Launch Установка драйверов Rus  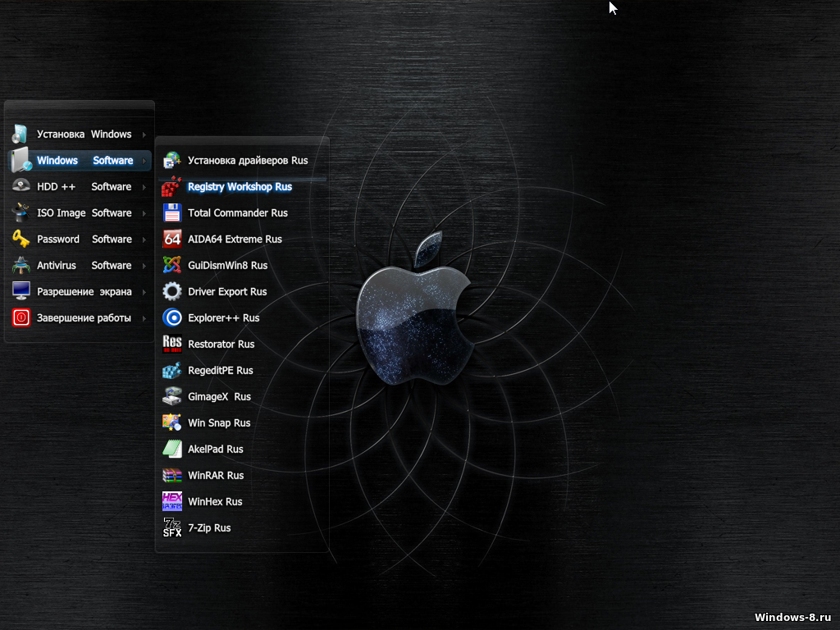pyautogui.click(x=242, y=160)
